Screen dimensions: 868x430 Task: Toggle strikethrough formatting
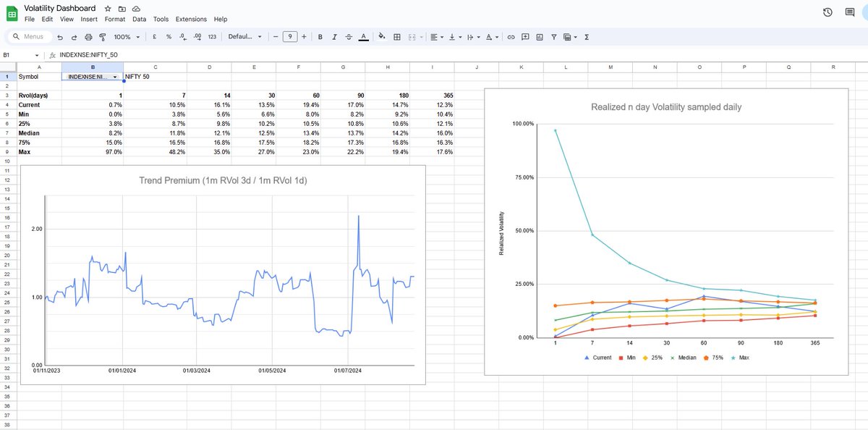349,37
